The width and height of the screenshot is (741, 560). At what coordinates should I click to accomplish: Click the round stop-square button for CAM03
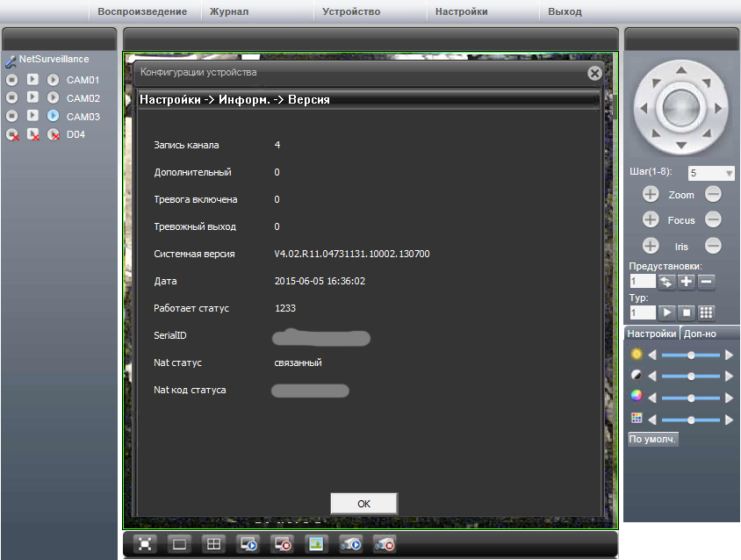click(x=11, y=116)
